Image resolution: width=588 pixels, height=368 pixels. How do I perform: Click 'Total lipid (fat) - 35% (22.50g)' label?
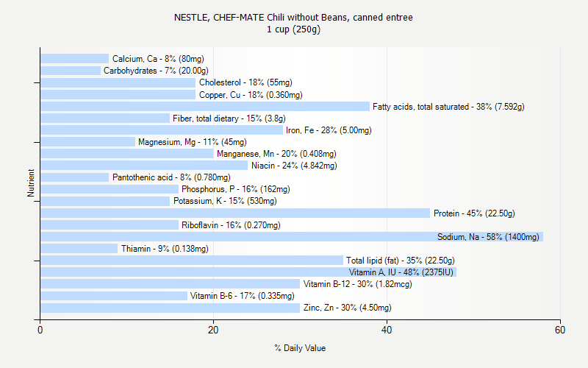pos(400,261)
